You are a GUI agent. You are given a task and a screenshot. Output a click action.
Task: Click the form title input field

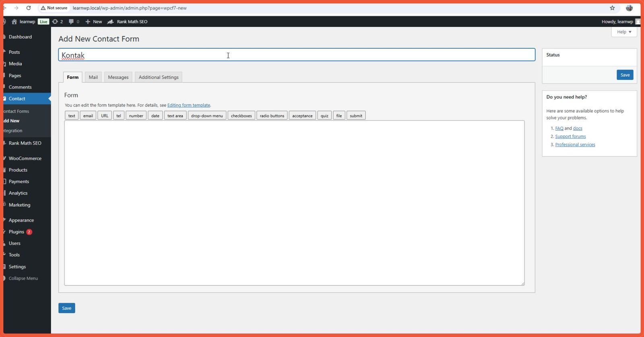pos(297,55)
